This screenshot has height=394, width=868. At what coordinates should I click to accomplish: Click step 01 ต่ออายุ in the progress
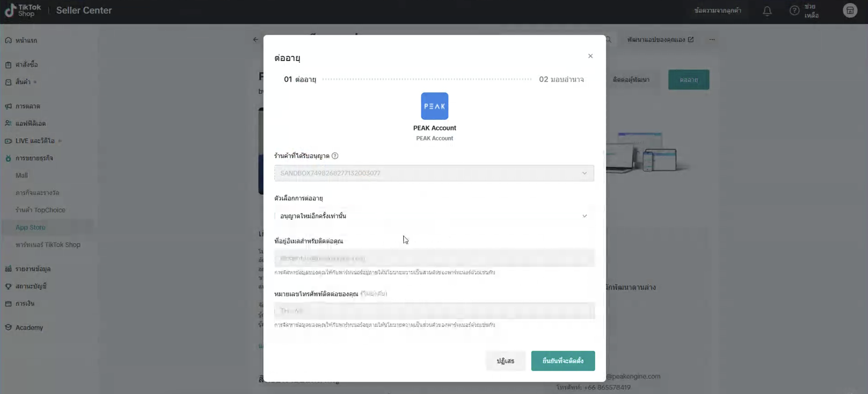point(300,79)
